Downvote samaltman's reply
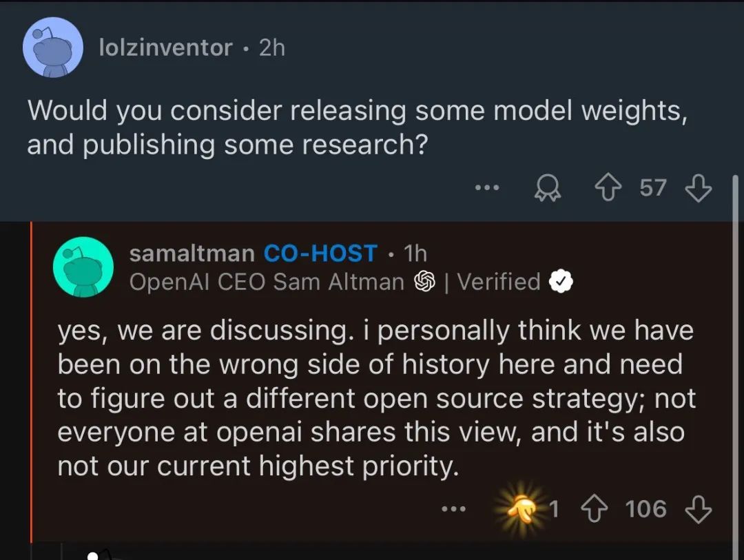The height and width of the screenshot is (560, 744). [x=699, y=510]
